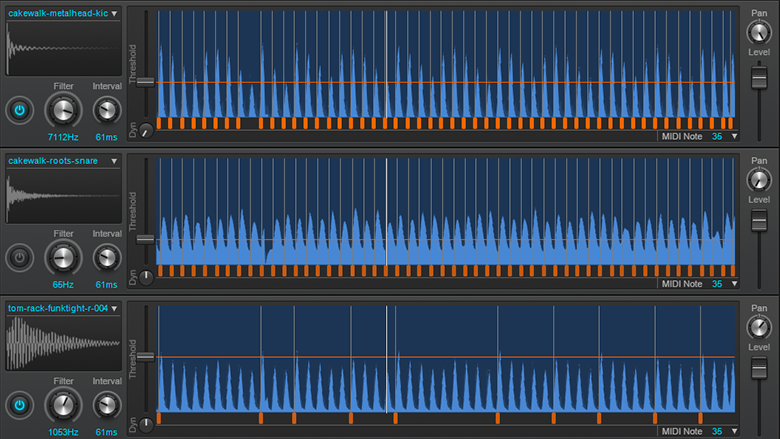Click tom track transient waveform display
The width and height of the screenshot is (780, 439).
(x=446, y=359)
